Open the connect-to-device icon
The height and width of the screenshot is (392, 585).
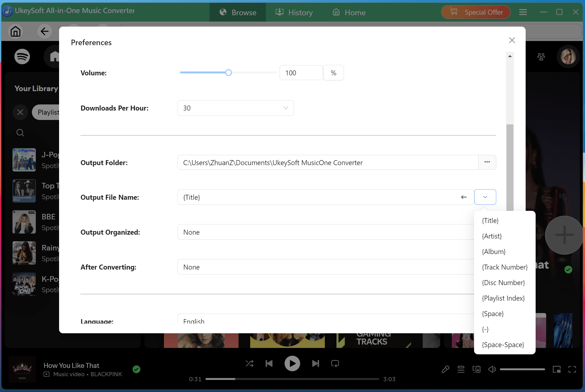[x=477, y=369]
